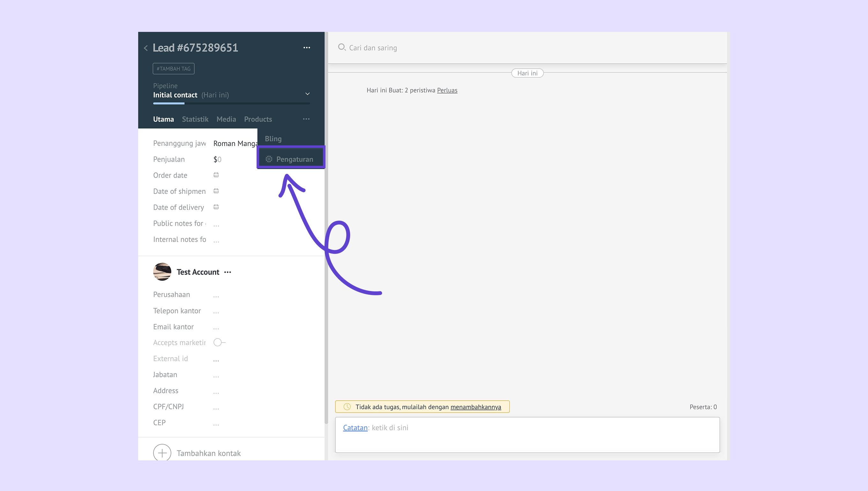Click the plus icon for Tambahkan kontak
The image size is (868, 491).
click(x=162, y=453)
